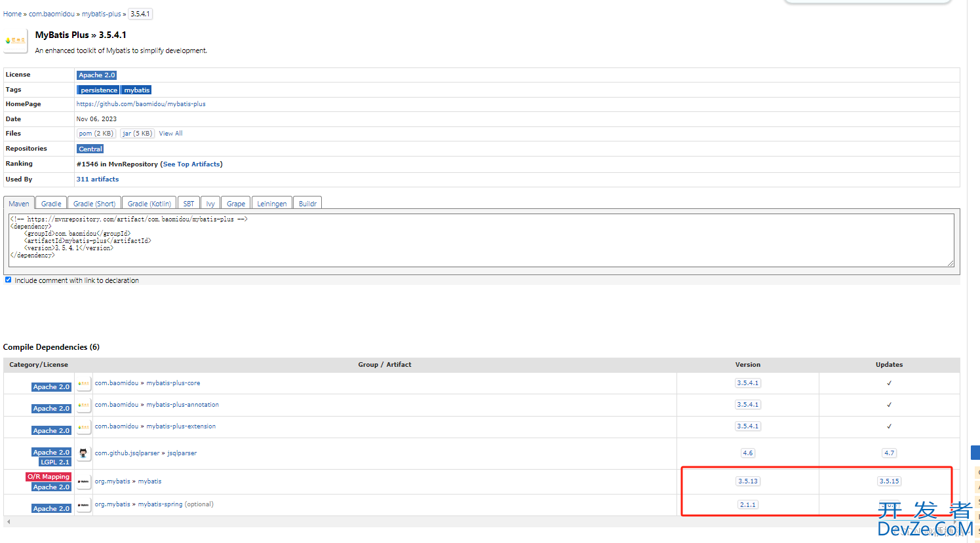
Task: Click mybatis-spring version 2.1.1
Action: (748, 505)
